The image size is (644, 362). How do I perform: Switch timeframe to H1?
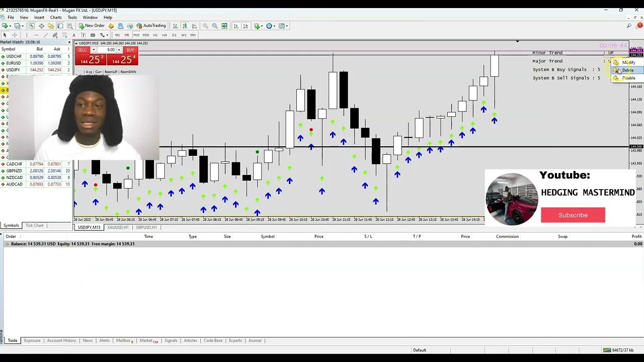(x=155, y=35)
